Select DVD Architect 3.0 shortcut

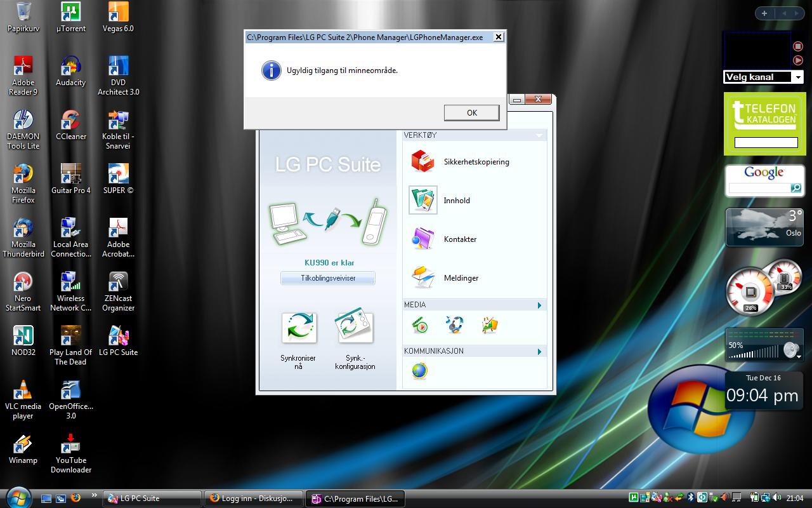point(118,76)
